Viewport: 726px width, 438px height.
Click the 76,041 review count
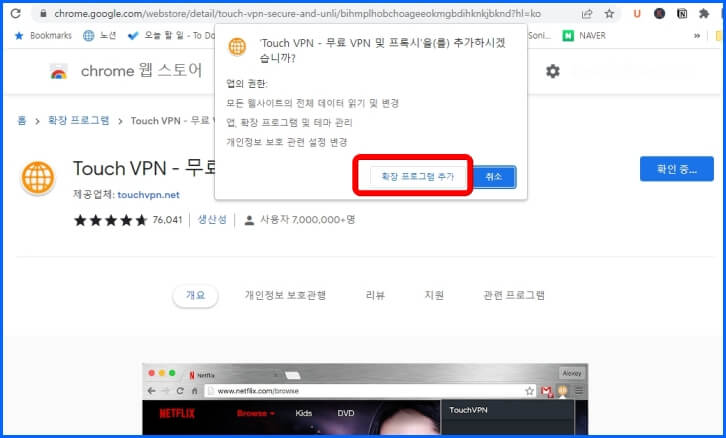(167, 220)
